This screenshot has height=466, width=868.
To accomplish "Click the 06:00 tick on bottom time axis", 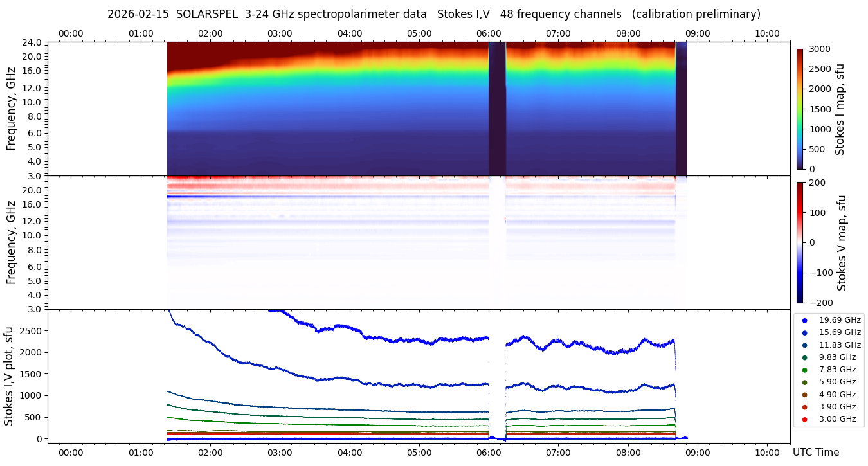I will tap(489, 453).
